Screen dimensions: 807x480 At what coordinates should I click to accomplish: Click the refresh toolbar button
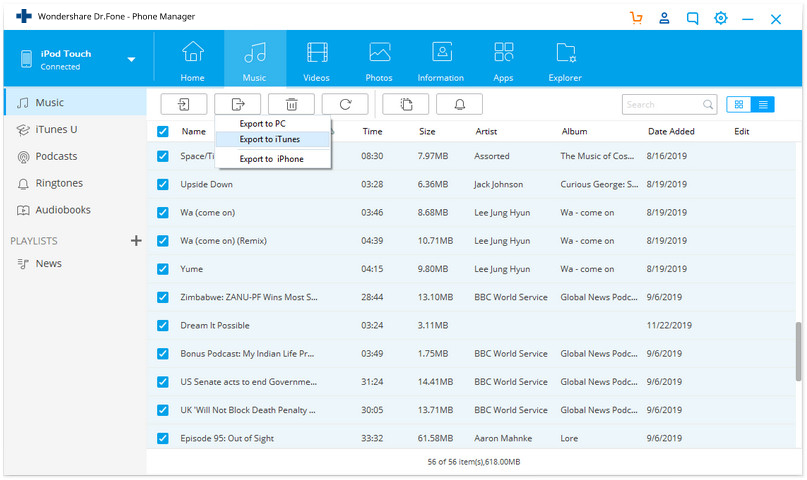pyautogui.click(x=345, y=104)
